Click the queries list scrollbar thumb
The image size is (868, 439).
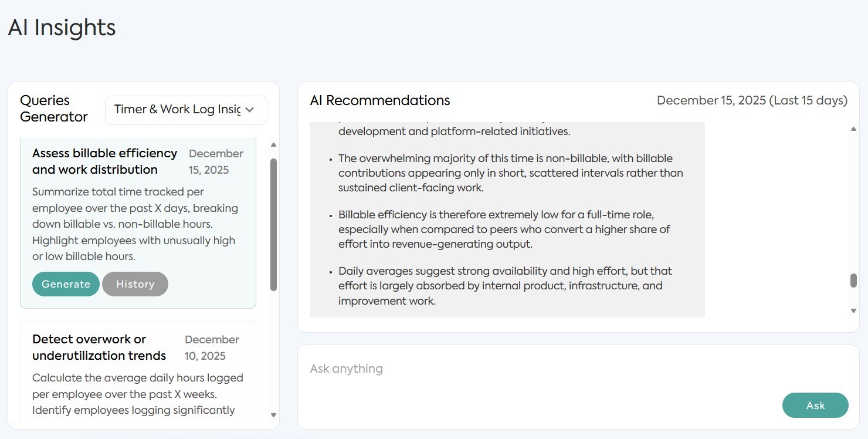coord(273,224)
